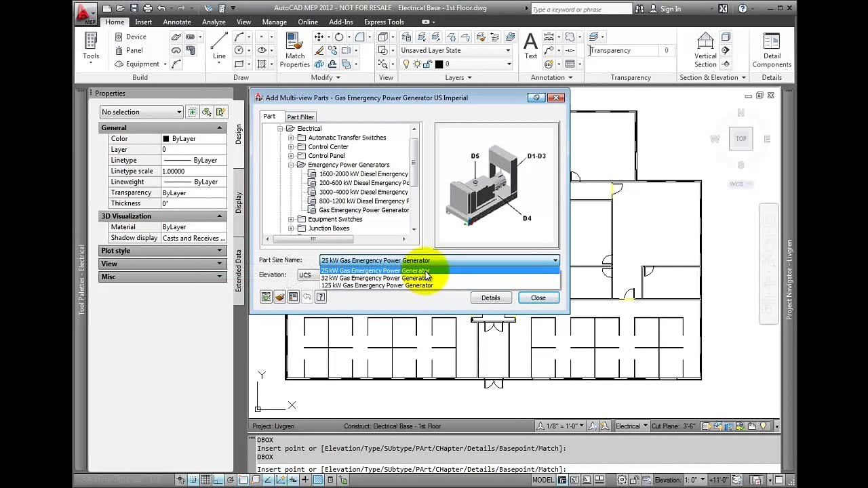Viewport: 868px width, 488px height.
Task: Expand the Misc section in Properties
Action: click(163, 277)
